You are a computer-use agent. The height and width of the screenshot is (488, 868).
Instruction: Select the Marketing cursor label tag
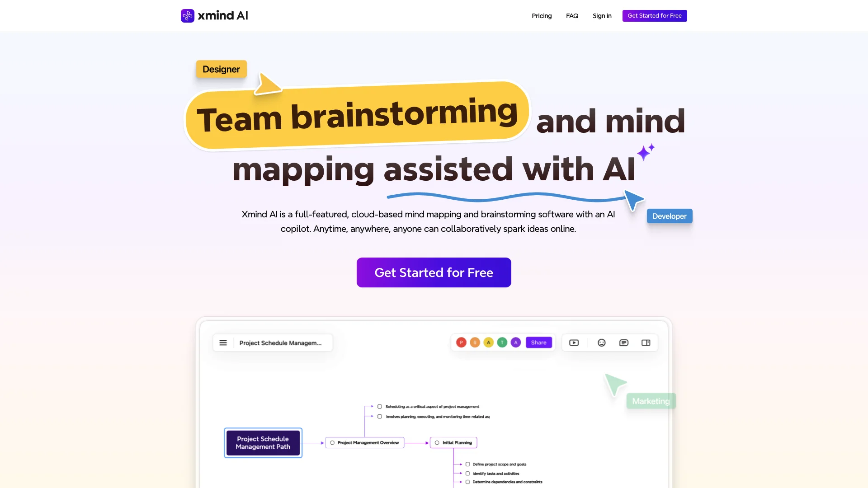(x=651, y=401)
